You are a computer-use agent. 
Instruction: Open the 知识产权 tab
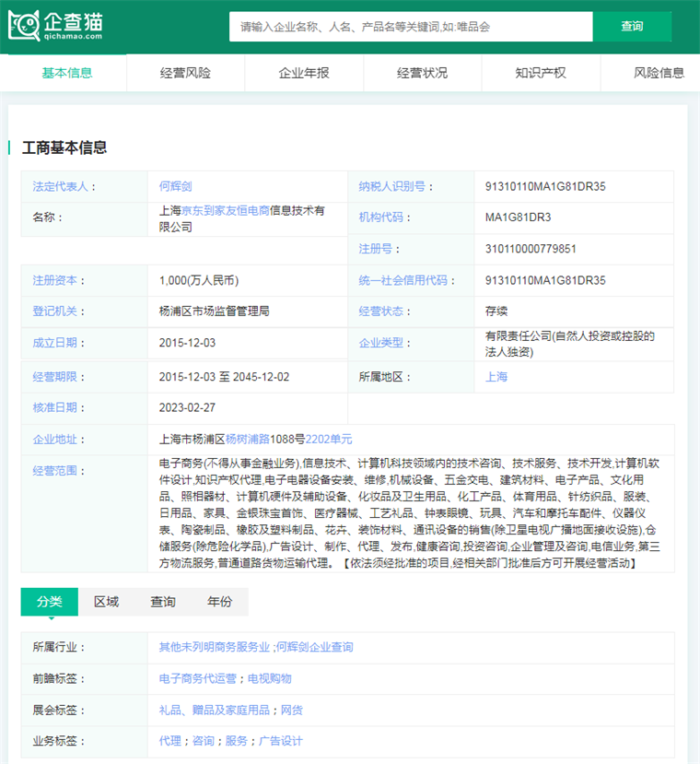pyautogui.click(x=541, y=73)
